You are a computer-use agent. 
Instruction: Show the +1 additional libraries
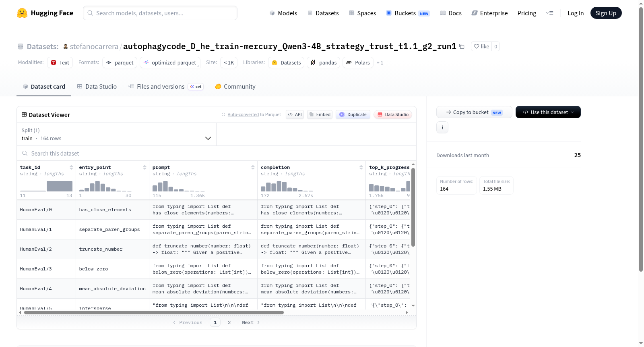click(x=380, y=63)
